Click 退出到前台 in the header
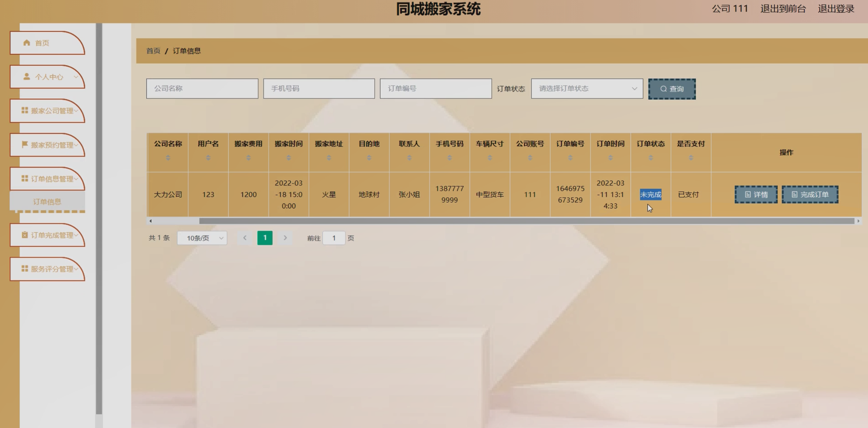 coord(783,9)
